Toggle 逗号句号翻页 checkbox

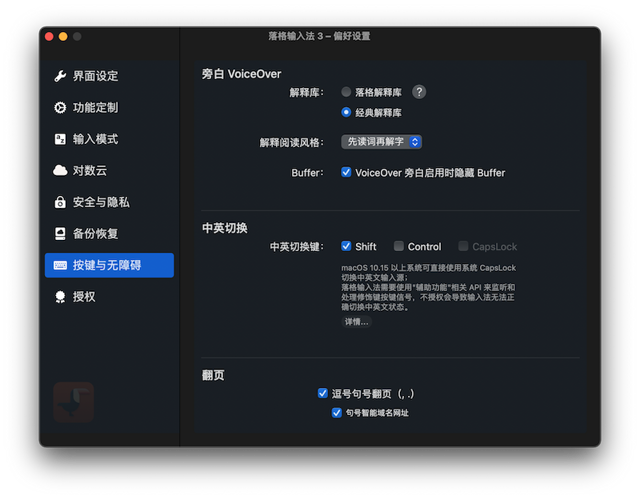322,393
